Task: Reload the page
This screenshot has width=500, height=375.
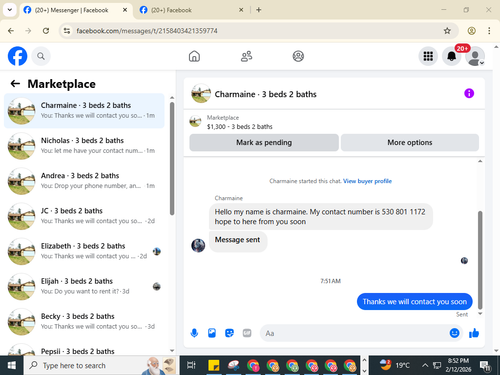Action: [x=46, y=31]
